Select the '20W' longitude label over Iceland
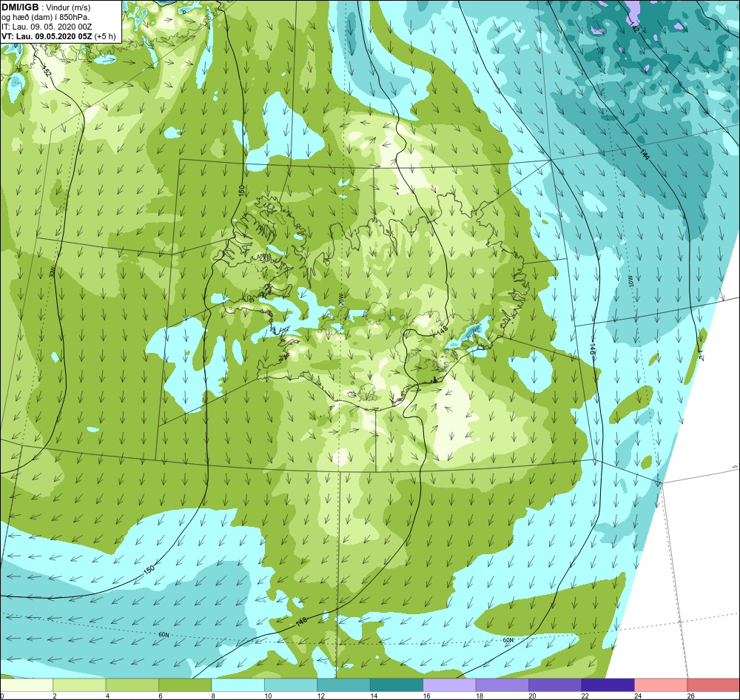The width and height of the screenshot is (740, 700). 340,299
